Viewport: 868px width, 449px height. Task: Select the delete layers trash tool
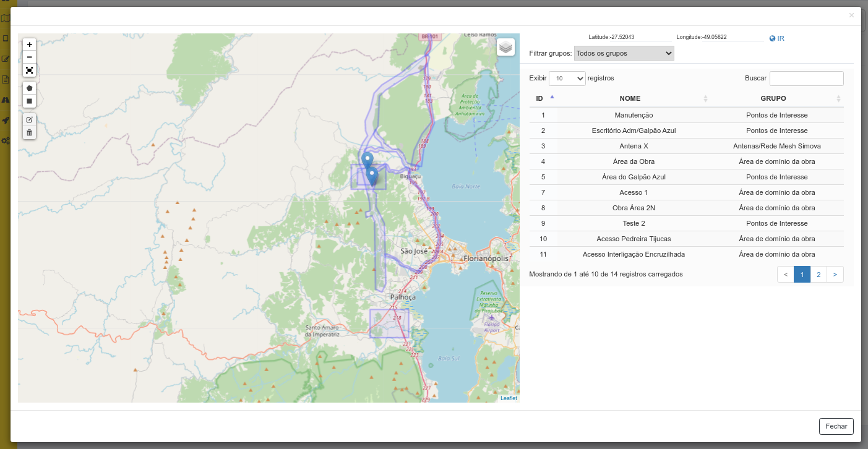29,132
